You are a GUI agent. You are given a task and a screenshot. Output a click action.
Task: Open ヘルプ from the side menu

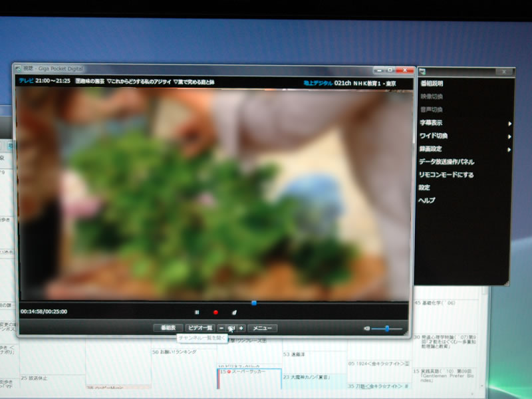coord(427,201)
